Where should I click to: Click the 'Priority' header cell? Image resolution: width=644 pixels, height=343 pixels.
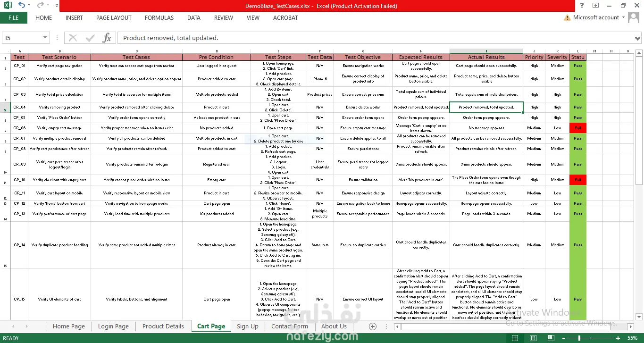[x=534, y=57]
